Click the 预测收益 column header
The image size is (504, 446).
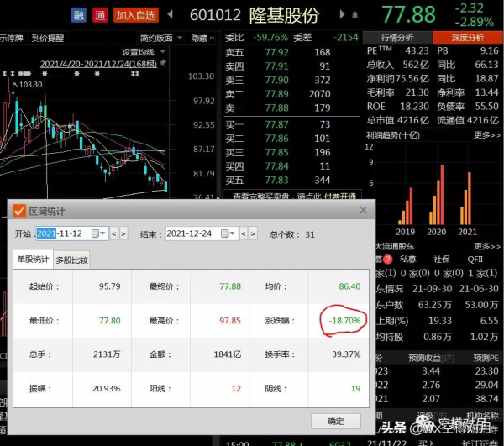[424, 358]
